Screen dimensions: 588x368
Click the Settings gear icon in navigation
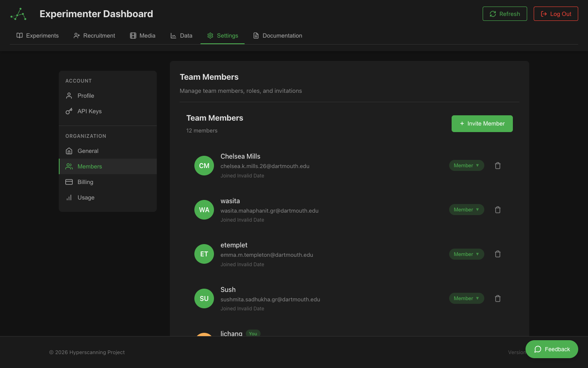pos(210,36)
